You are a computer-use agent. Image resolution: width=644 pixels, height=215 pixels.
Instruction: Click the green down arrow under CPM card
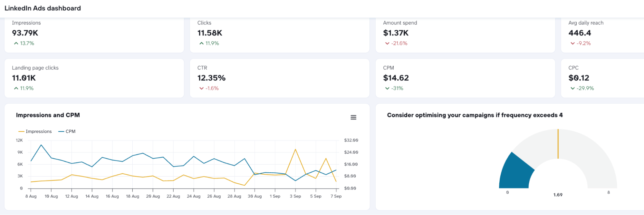(387, 88)
